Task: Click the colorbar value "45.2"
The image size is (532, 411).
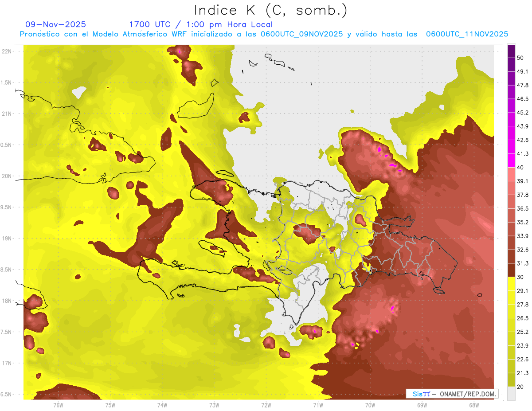Action: click(523, 113)
